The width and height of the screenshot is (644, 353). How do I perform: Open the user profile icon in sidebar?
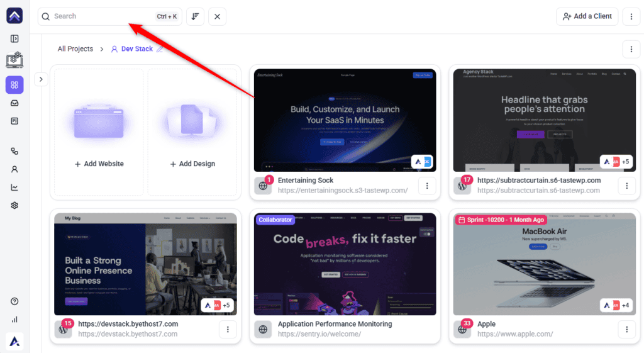coord(14,169)
